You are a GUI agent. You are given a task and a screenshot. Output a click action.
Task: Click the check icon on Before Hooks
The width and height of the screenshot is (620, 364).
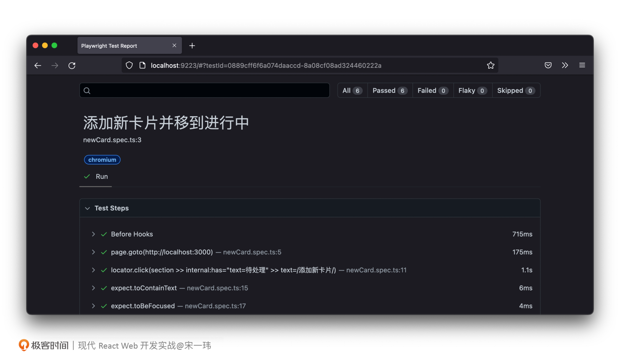[104, 234]
